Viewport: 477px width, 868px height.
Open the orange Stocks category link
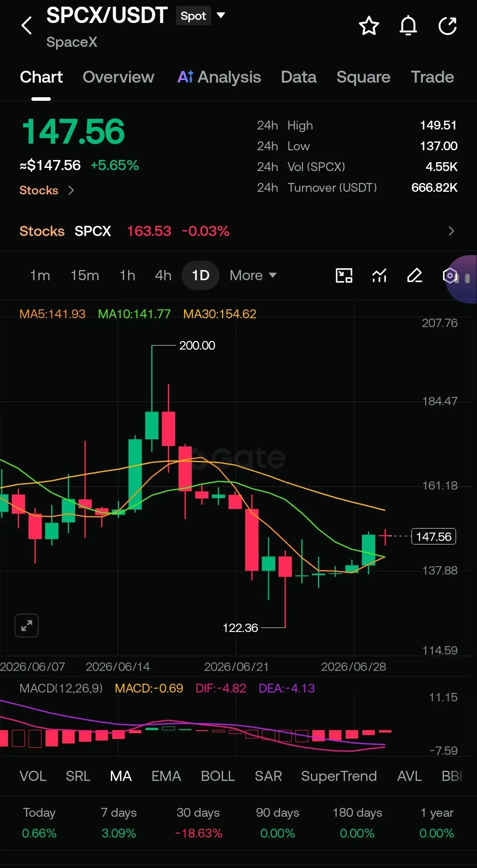click(46, 190)
